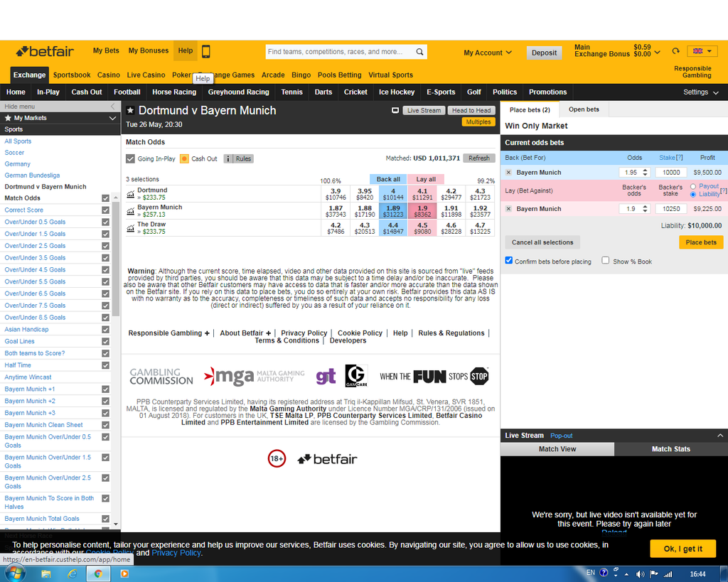Click the Hide menu collapse arrow
Screen dimensions: 728x582
[113, 107]
